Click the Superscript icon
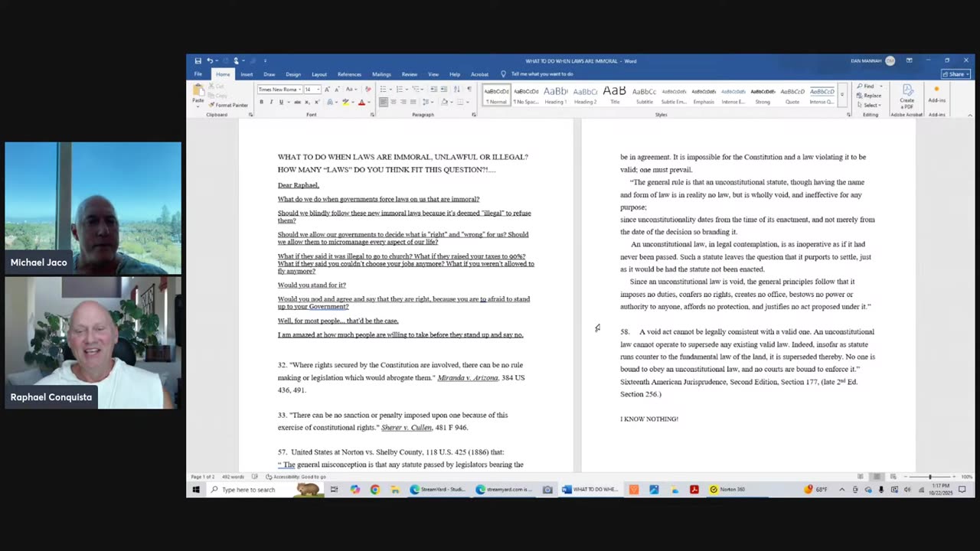 coord(317,102)
